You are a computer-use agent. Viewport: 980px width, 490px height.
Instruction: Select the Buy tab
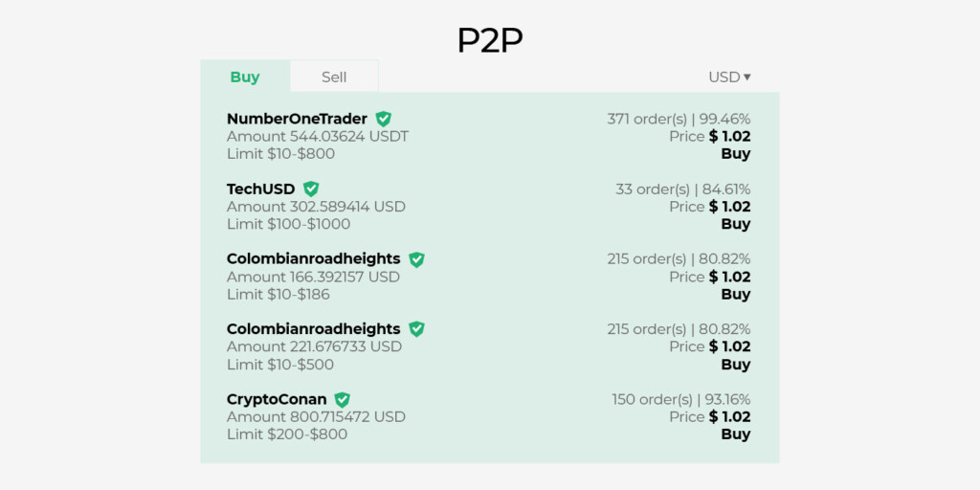(245, 77)
